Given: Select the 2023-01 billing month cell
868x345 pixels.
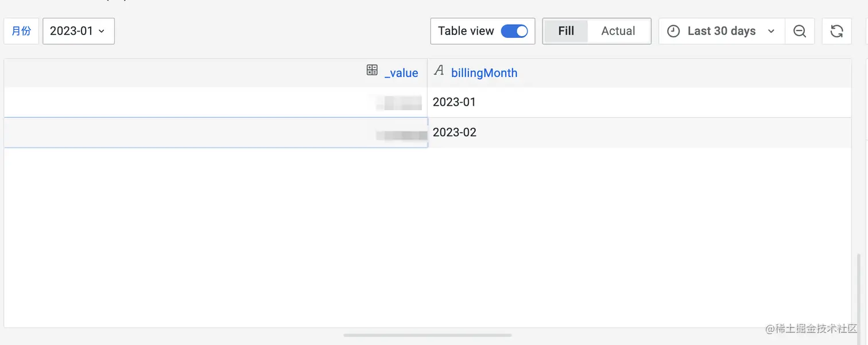Looking at the screenshot, I should pyautogui.click(x=454, y=102).
